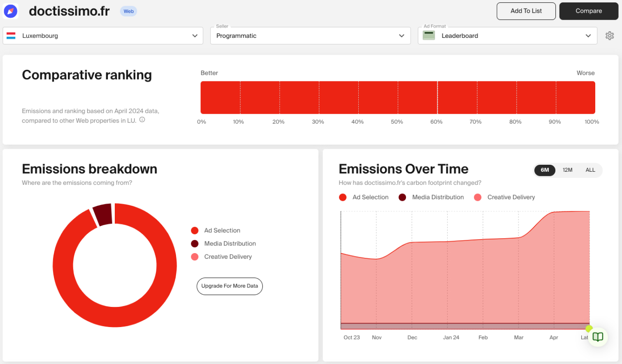The width and height of the screenshot is (622, 364).
Task: Click the Jan 24 label on the chart axis
Action: (x=451, y=337)
